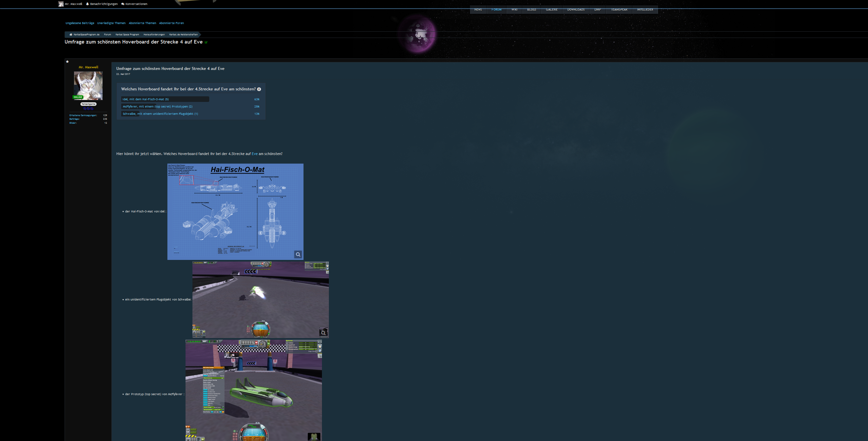Image resolution: width=868 pixels, height=441 pixels.
Task: Open the McFlyever prototype screenshot thumbnail
Action: click(x=253, y=391)
